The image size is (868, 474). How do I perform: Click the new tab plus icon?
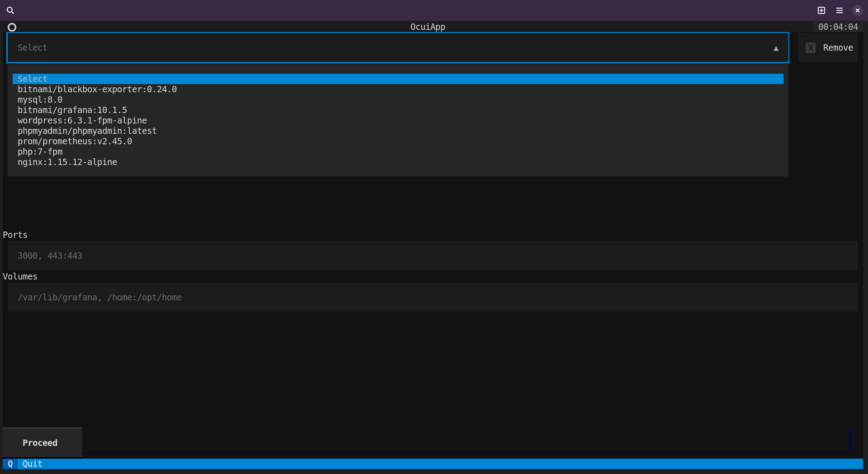pos(821,10)
